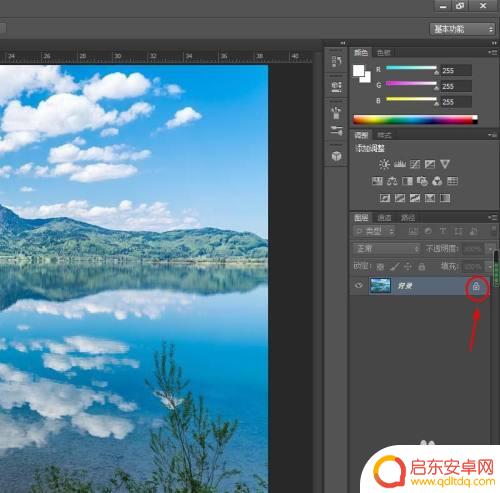Add an Invert adjustment layer
The height and width of the screenshot is (493, 500).
pyautogui.click(x=385, y=198)
